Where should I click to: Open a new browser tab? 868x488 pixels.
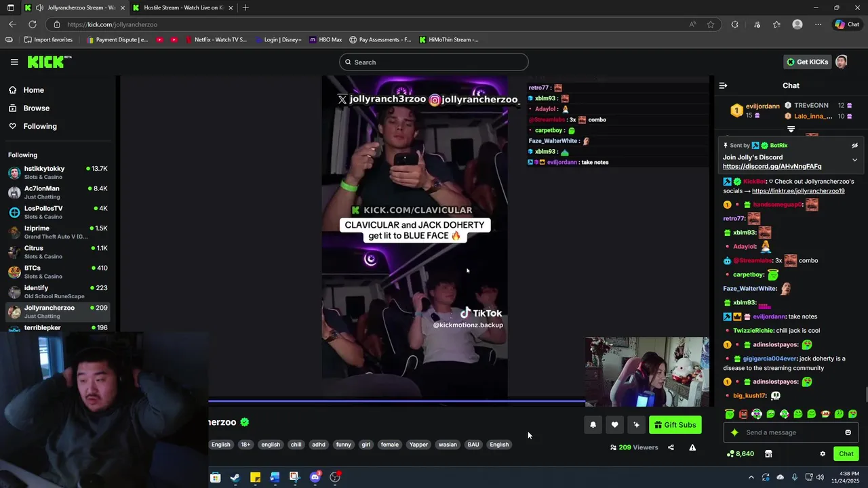point(245,7)
